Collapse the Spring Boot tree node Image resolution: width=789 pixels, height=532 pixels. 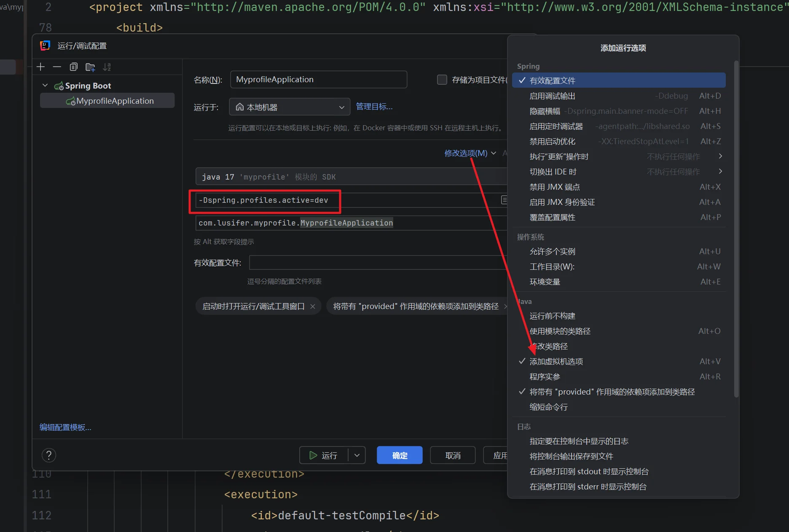point(45,86)
